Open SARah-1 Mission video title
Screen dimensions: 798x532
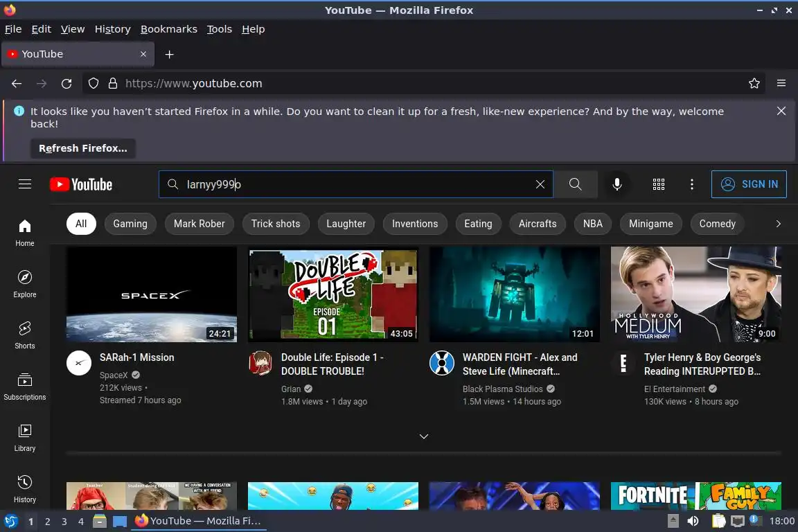coord(137,357)
